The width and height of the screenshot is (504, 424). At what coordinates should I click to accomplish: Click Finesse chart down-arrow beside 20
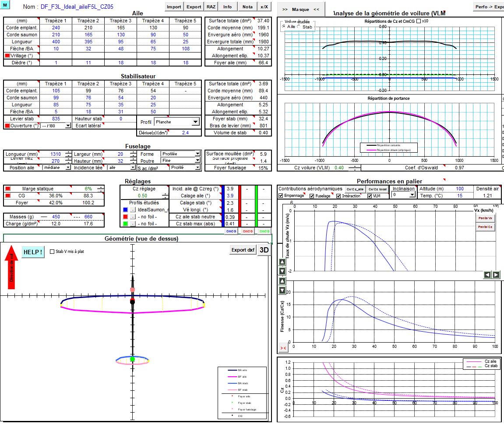pos(282,291)
